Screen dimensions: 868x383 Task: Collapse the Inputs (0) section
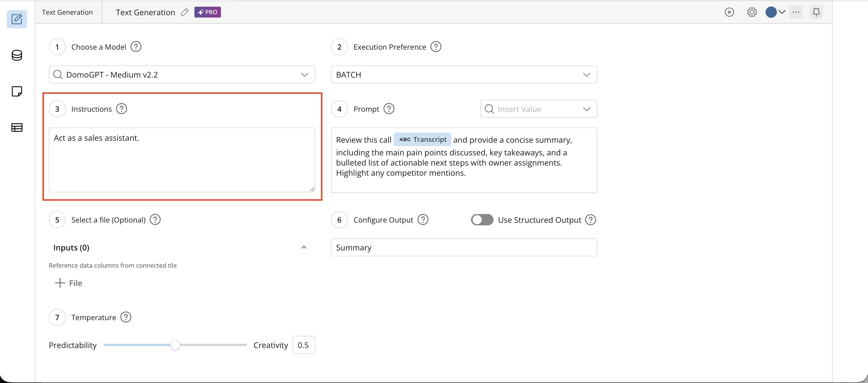point(304,247)
